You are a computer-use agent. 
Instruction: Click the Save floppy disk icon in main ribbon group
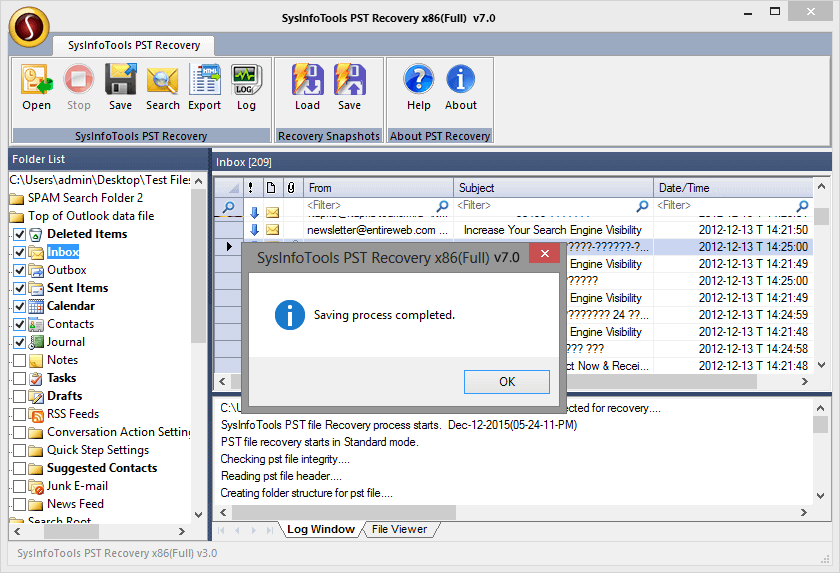pyautogui.click(x=121, y=79)
